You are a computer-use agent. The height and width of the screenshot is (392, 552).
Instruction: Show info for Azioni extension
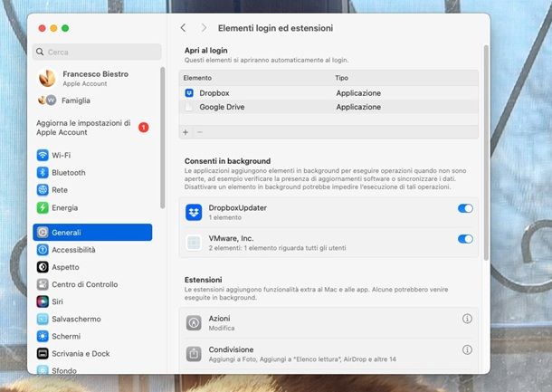click(x=468, y=319)
